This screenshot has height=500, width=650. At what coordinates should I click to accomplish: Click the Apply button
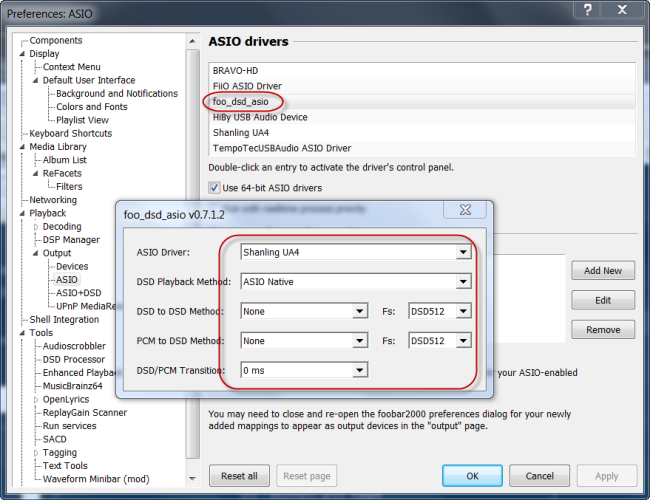click(x=607, y=476)
